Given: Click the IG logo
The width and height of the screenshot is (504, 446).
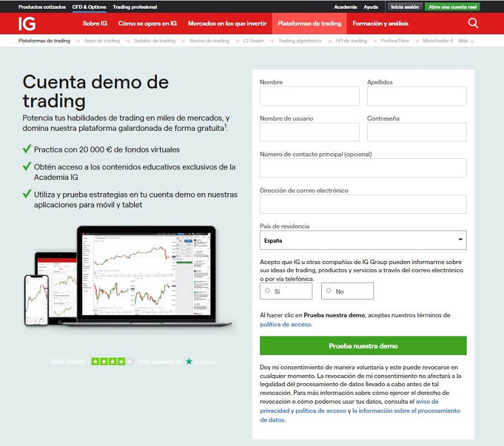Looking at the screenshot, I should pyautogui.click(x=27, y=24).
